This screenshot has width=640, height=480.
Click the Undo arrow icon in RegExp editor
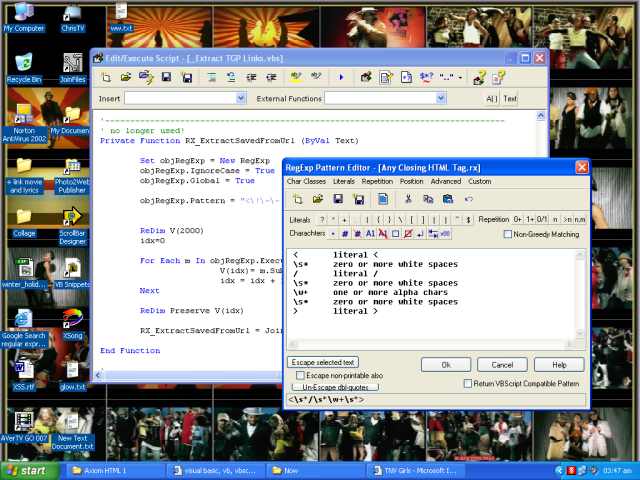click(469, 199)
